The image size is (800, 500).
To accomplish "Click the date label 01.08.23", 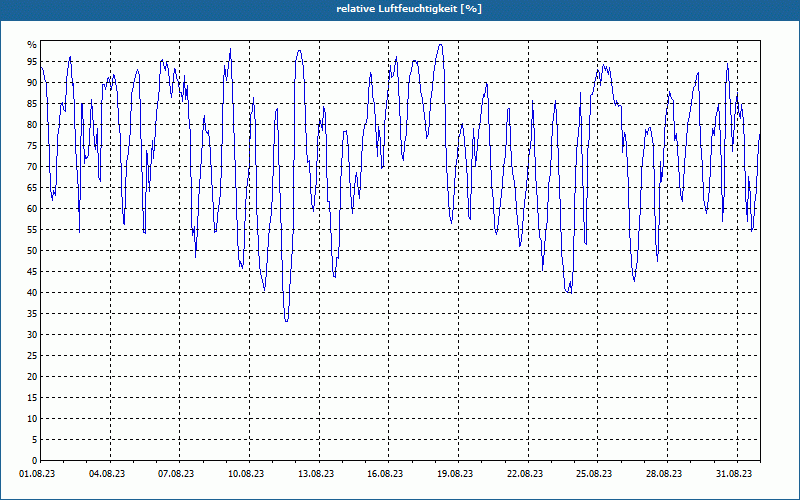I will tap(37, 474).
